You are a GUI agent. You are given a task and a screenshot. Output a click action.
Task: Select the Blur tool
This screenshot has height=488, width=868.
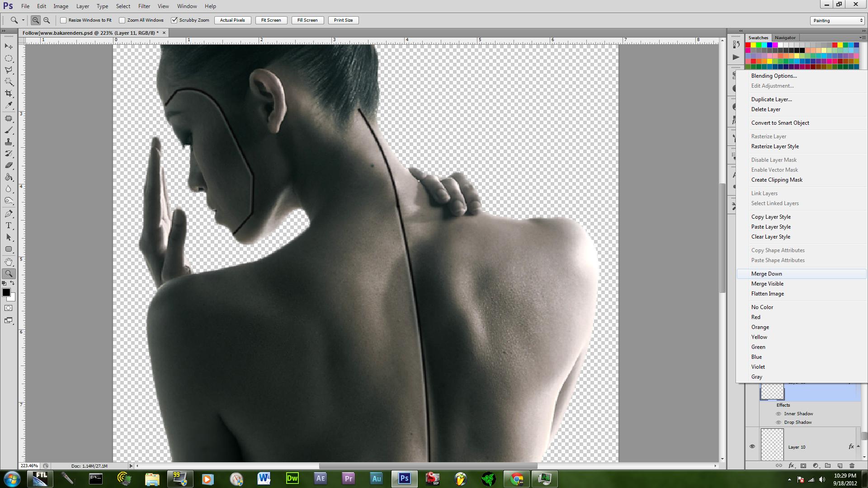pyautogui.click(x=9, y=189)
